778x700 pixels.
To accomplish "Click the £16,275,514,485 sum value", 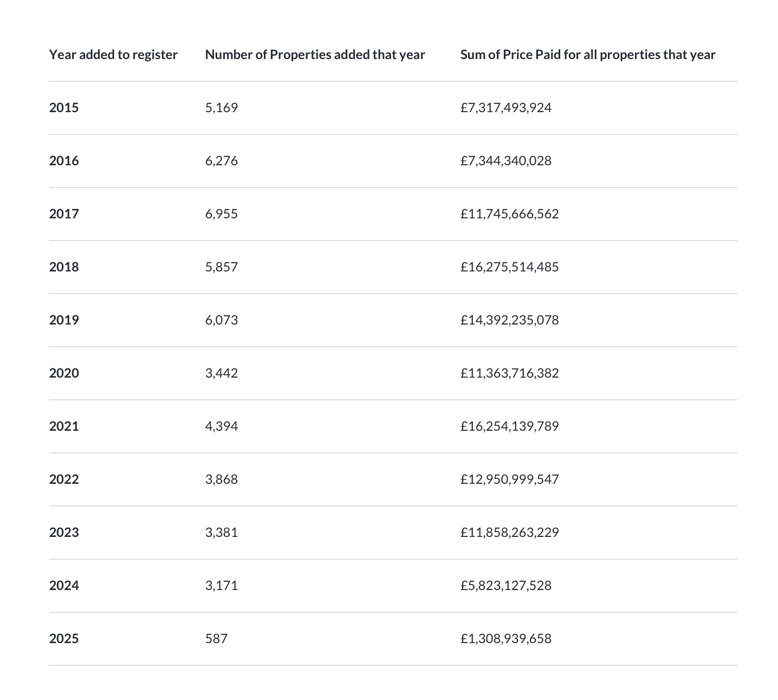I will pyautogui.click(x=509, y=267).
